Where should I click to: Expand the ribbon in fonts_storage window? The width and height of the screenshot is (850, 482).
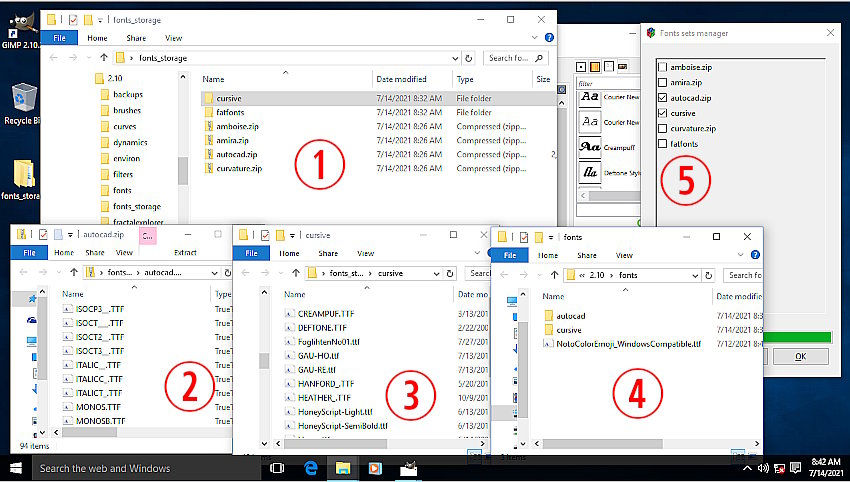(534, 38)
